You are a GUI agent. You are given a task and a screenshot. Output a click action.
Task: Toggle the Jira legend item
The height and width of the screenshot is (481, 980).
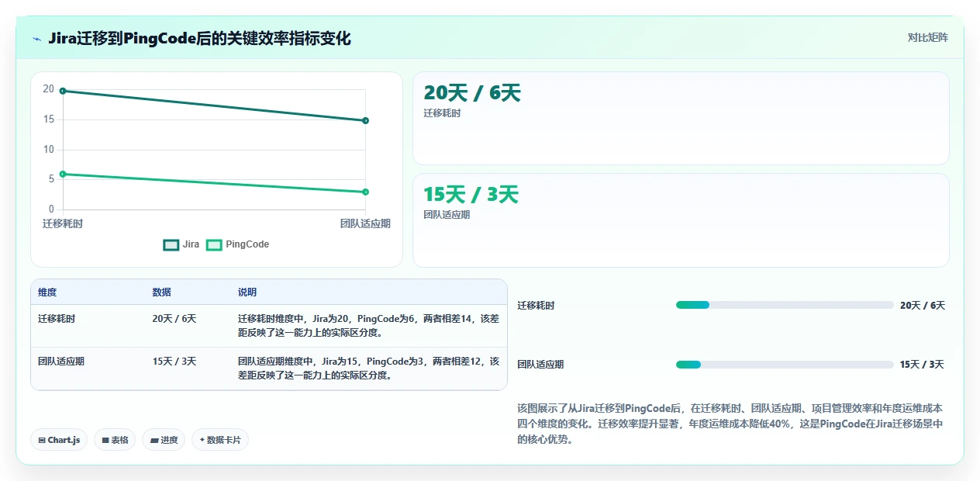(181, 244)
